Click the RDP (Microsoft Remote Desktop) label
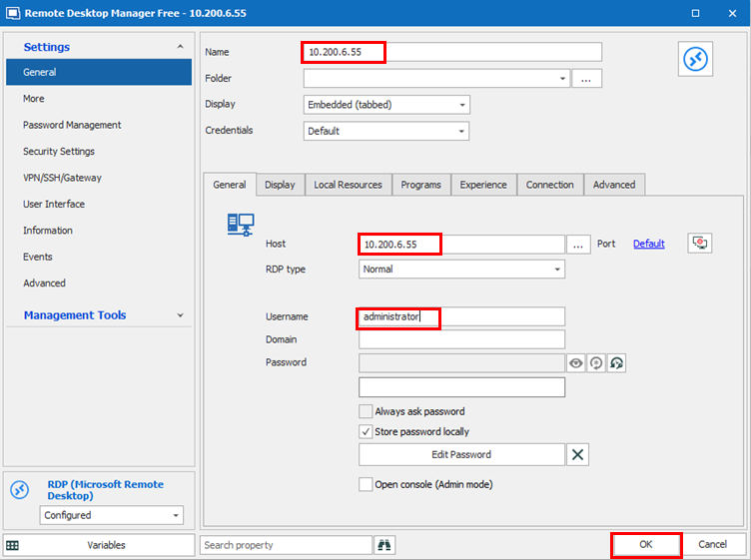Viewport: 751px width, 560px height. 106,490
